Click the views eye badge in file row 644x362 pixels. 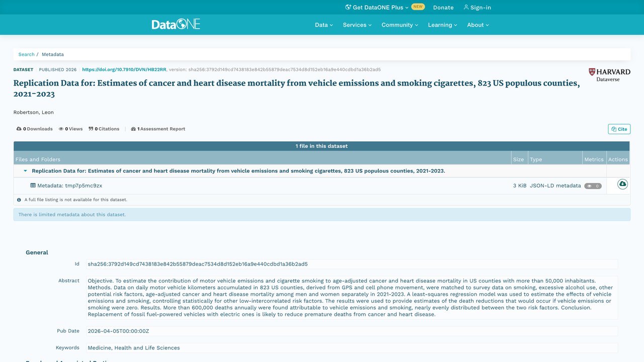593,186
